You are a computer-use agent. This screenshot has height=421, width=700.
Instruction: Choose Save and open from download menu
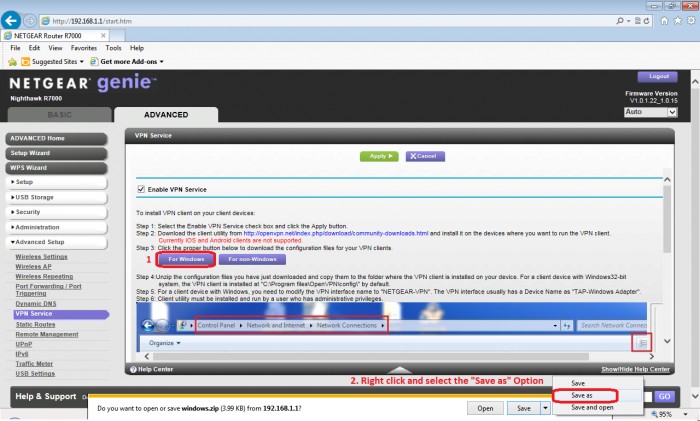592,408
